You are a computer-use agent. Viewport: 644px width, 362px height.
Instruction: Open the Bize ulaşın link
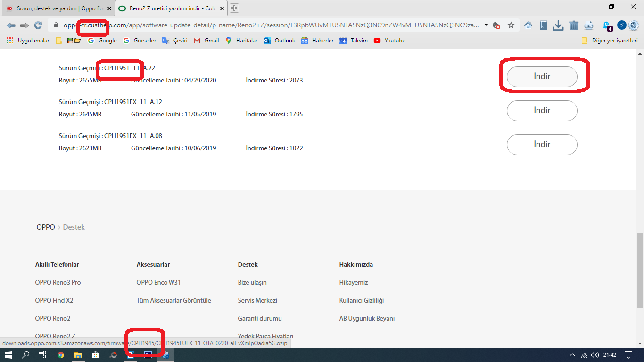point(252,282)
